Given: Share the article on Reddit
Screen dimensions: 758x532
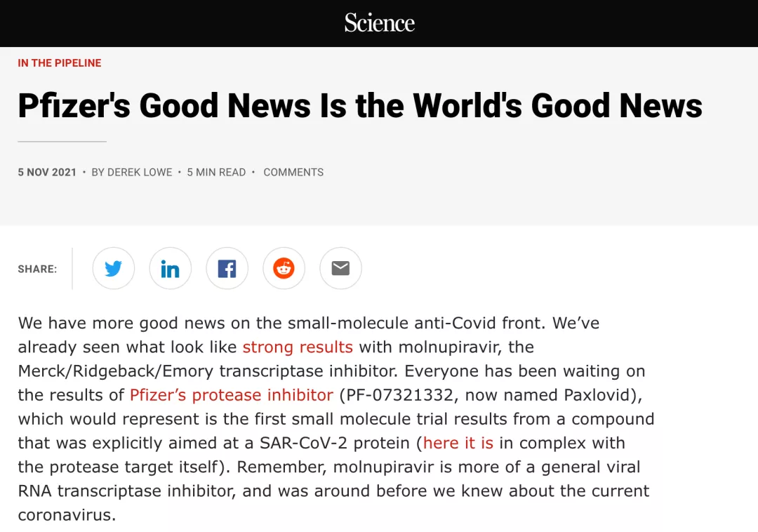Looking at the screenshot, I should [x=284, y=269].
